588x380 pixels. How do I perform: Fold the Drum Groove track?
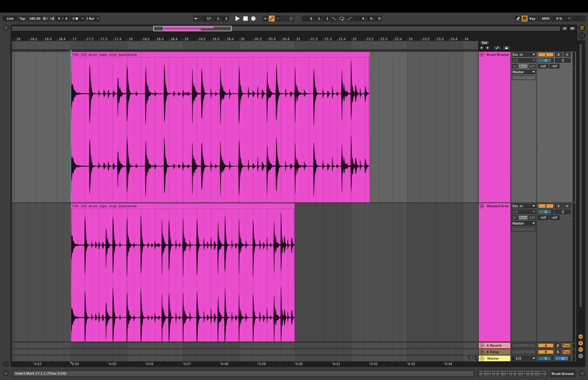pyautogui.click(x=482, y=55)
